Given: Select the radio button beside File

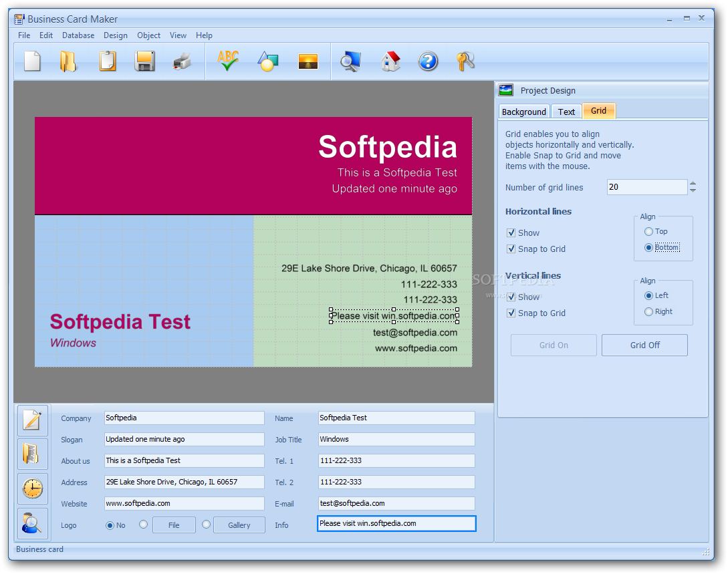Looking at the screenshot, I should pyautogui.click(x=144, y=524).
